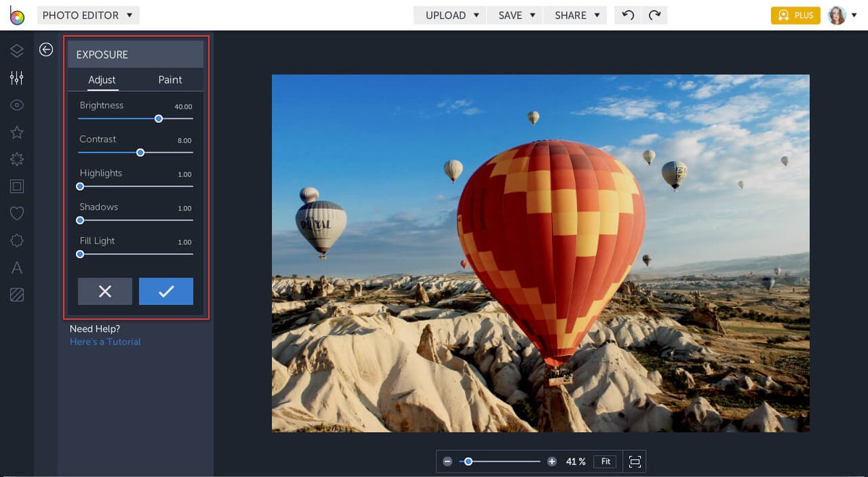Redo the last edit
Viewport: 868px width, 477px height.
[654, 15]
